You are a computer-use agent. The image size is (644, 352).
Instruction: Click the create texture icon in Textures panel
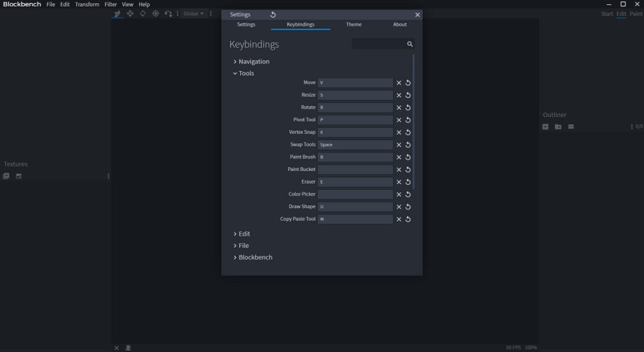18,176
